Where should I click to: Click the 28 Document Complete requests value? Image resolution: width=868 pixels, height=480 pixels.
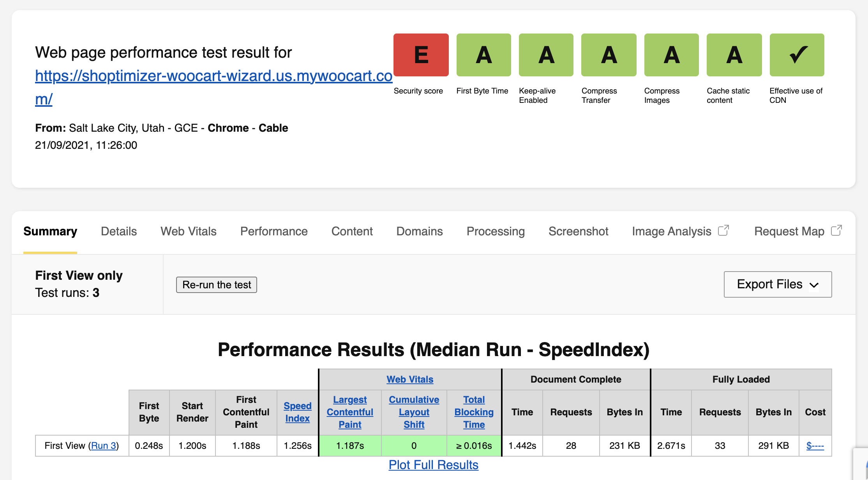pyautogui.click(x=571, y=446)
